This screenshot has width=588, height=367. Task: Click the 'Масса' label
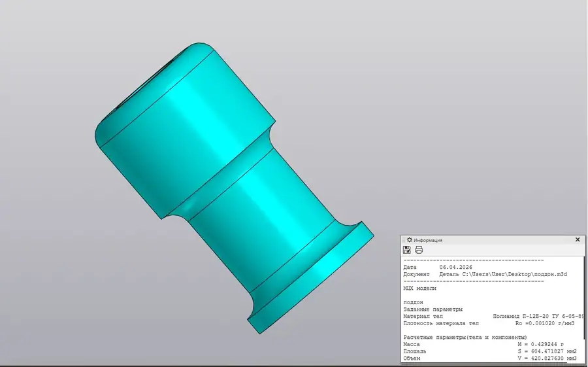412,344
